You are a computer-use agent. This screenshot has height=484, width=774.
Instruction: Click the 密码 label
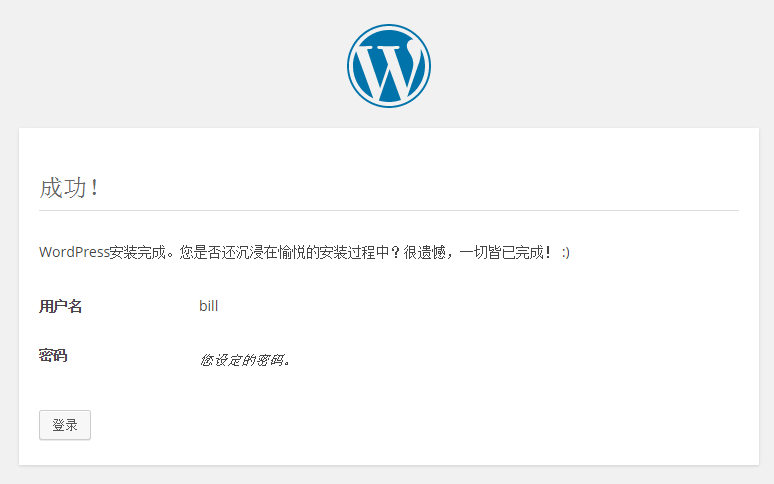(x=53, y=355)
